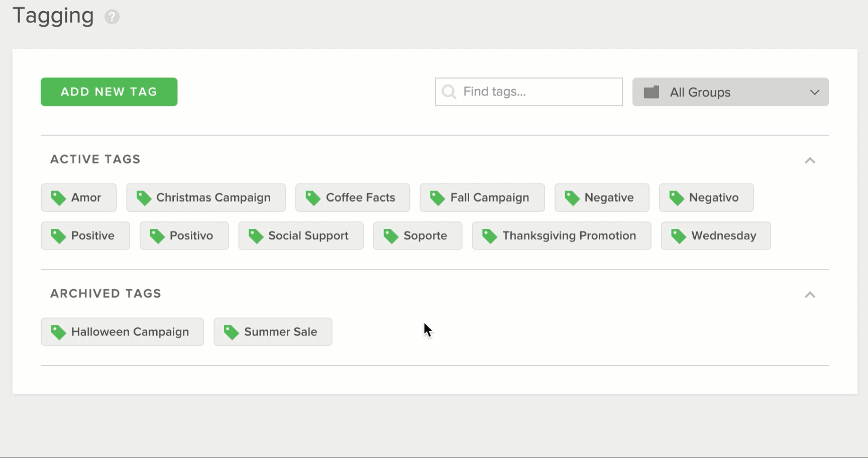
Task: Click the Wednesday tag
Action: (x=716, y=236)
